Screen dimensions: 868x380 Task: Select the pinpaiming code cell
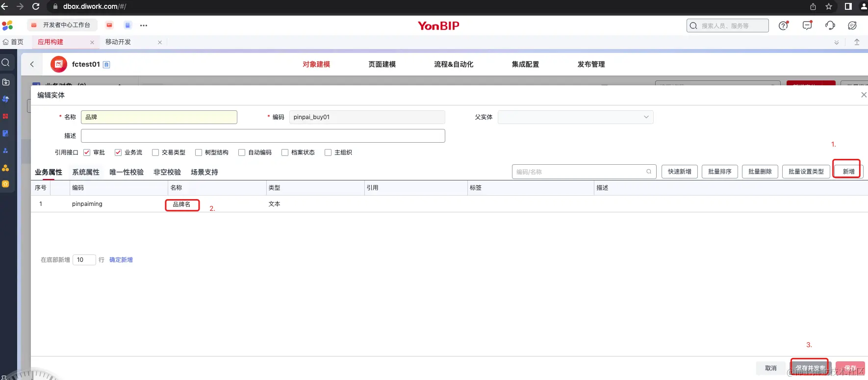point(87,204)
